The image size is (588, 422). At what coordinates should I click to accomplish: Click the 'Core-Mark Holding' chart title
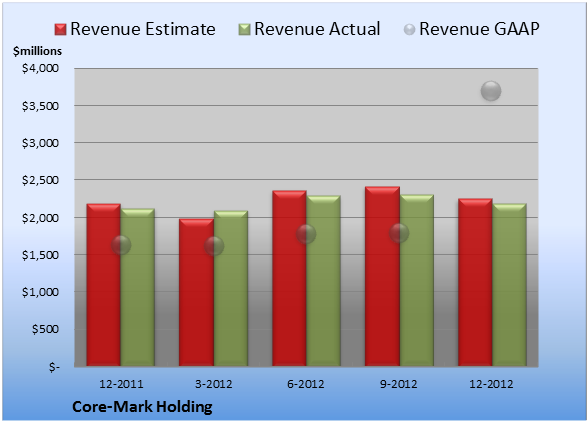tap(142, 407)
